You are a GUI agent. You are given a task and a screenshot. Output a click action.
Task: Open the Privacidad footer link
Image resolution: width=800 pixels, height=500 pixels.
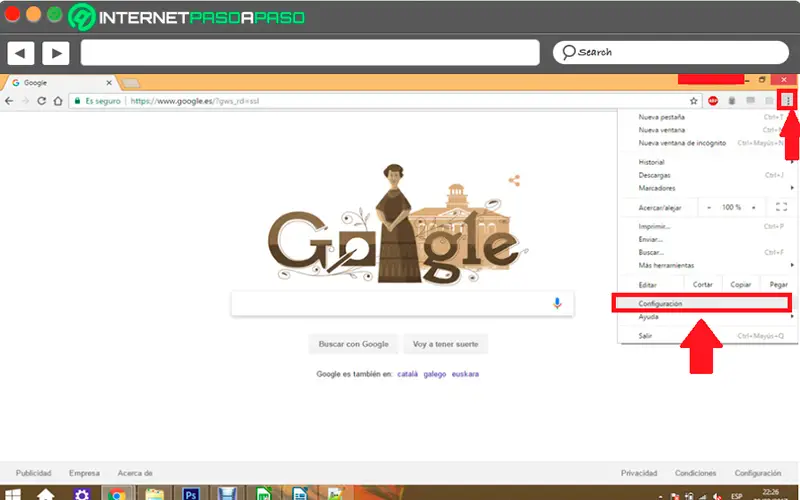click(639, 473)
